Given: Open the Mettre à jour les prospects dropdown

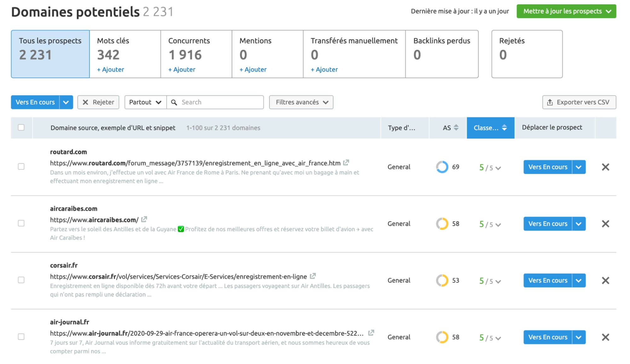Looking at the screenshot, I should tap(566, 11).
